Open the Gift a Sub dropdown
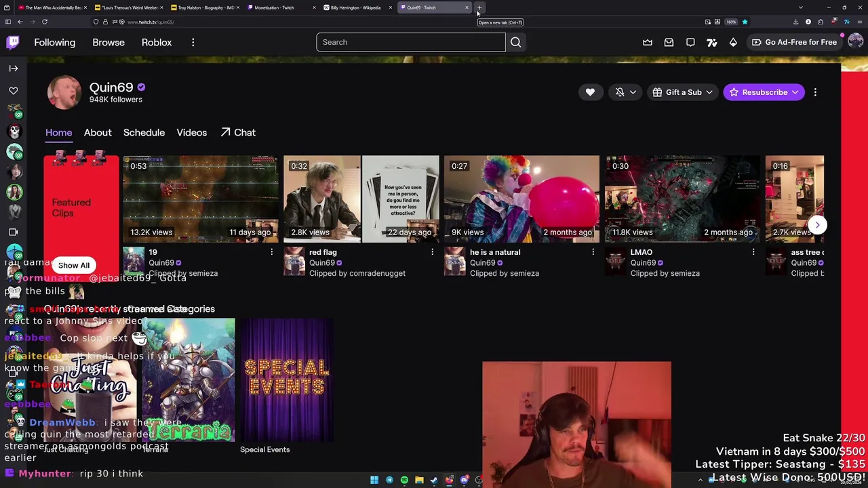Viewport: 868px width, 488px height. point(682,92)
